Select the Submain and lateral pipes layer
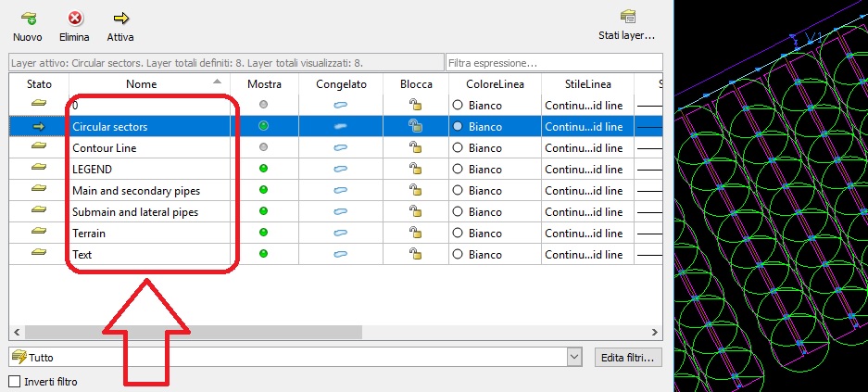 (135, 211)
